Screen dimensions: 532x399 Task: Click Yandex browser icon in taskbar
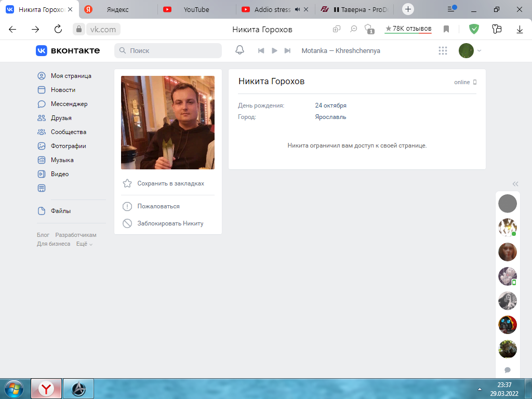click(46, 388)
